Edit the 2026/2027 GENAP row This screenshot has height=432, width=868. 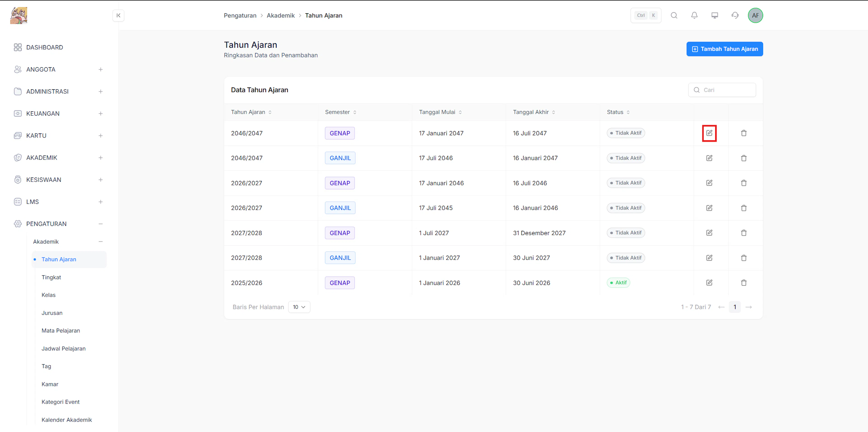(709, 183)
